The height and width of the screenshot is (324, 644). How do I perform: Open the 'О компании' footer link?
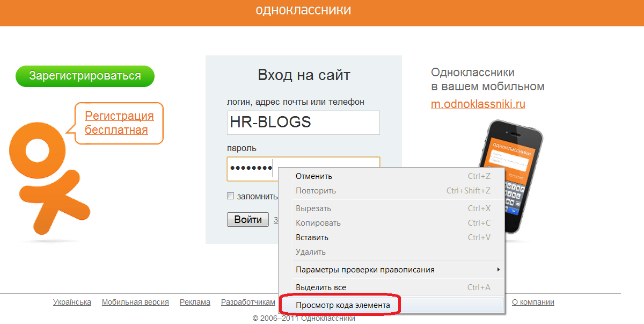pos(533,303)
